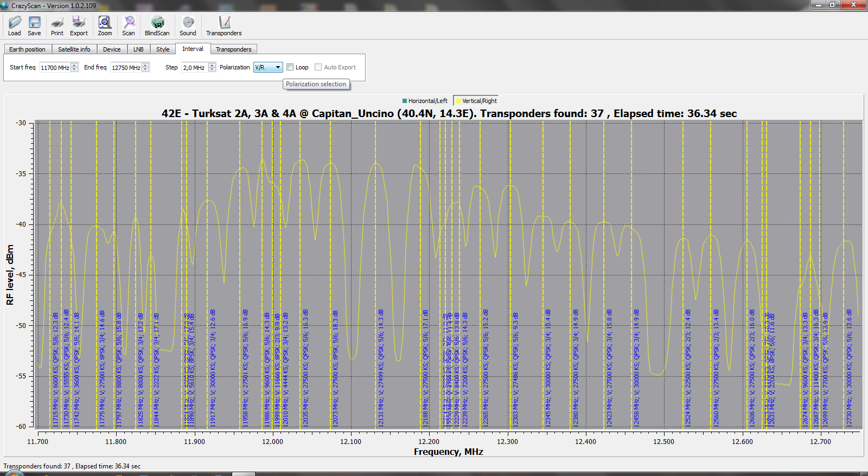Select Vertical/Right legend tab
This screenshot has width=868, height=476.
coord(477,101)
